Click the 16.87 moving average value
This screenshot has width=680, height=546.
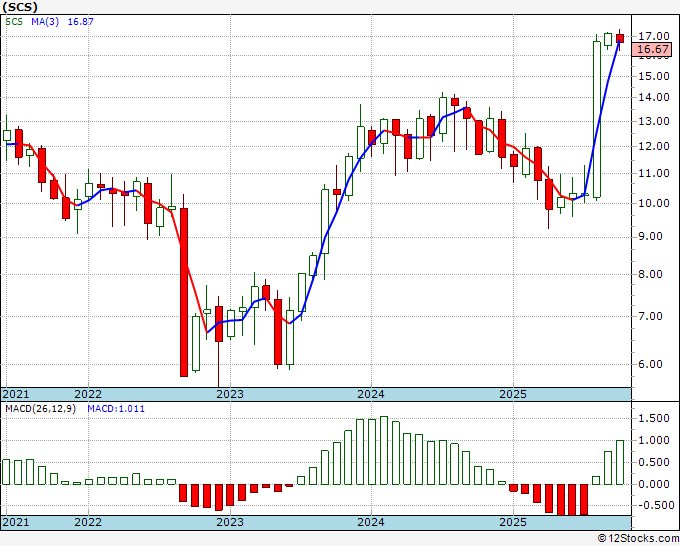pyautogui.click(x=81, y=22)
